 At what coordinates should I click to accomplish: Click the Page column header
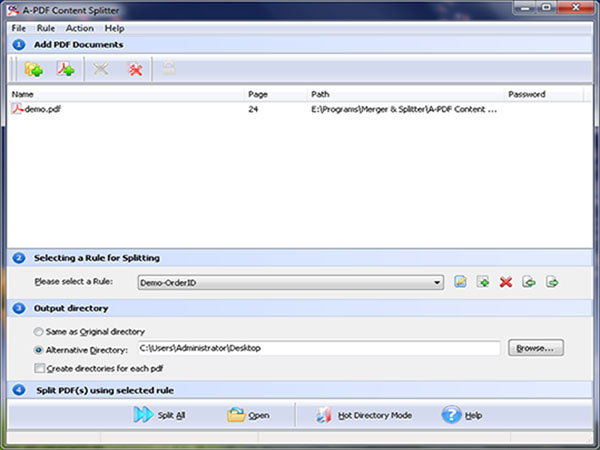[275, 94]
